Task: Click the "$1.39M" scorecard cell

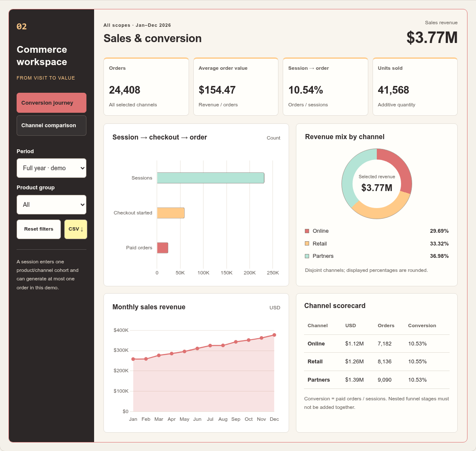Action: [x=354, y=380]
